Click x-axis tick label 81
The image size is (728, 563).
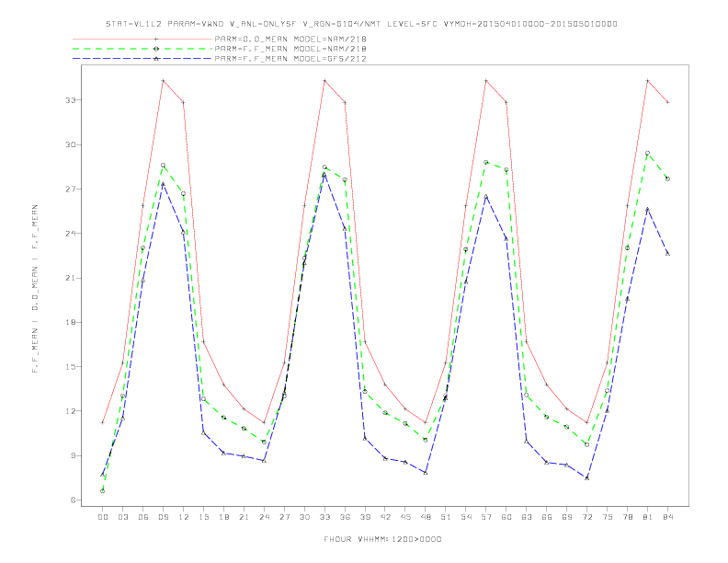click(648, 517)
